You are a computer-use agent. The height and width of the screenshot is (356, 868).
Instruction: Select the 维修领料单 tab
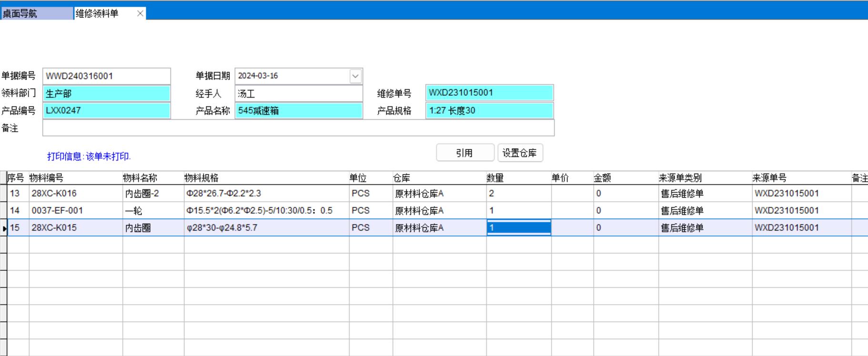click(x=102, y=13)
